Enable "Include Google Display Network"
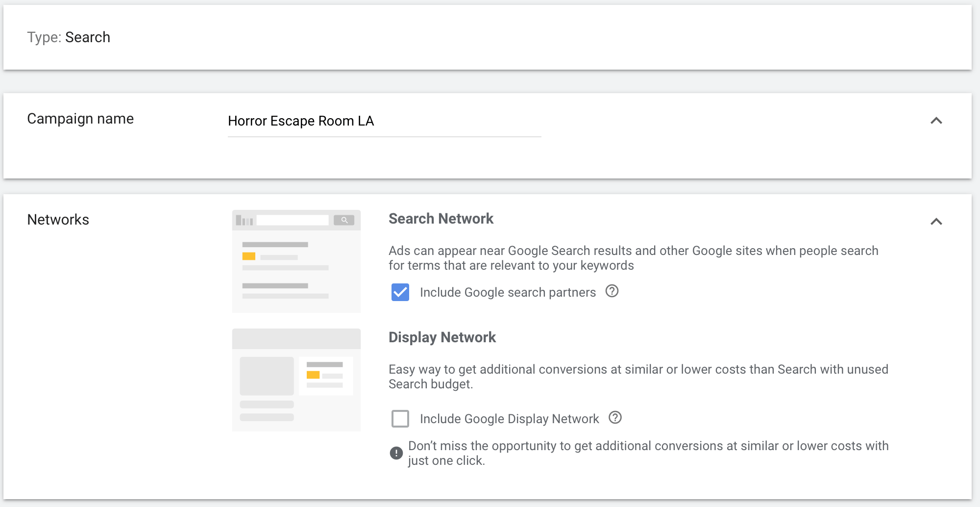This screenshot has height=507, width=980. (400, 418)
